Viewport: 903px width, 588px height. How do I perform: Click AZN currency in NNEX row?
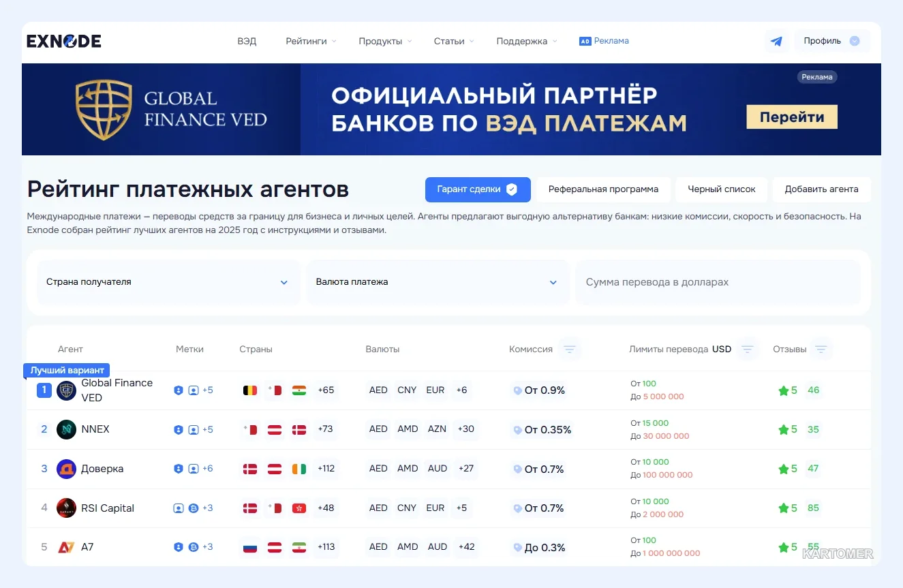coord(437,429)
